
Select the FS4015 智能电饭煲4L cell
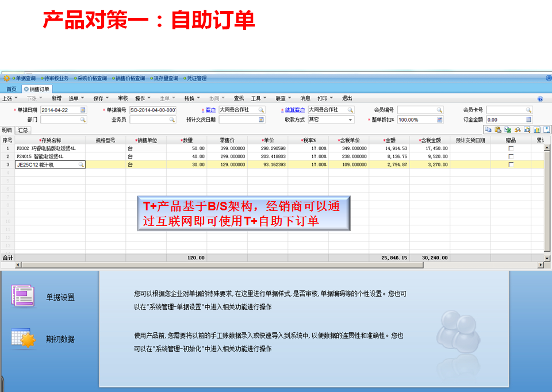point(50,156)
